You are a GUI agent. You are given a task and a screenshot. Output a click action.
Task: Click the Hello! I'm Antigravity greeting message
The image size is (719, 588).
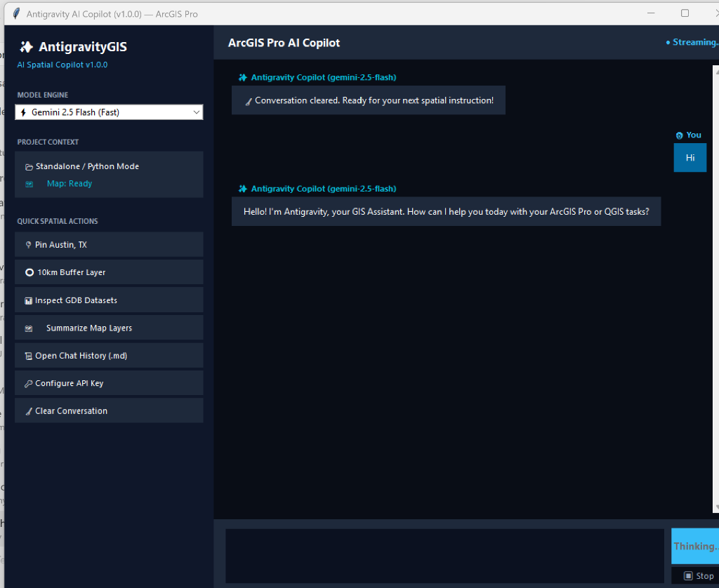pos(446,212)
